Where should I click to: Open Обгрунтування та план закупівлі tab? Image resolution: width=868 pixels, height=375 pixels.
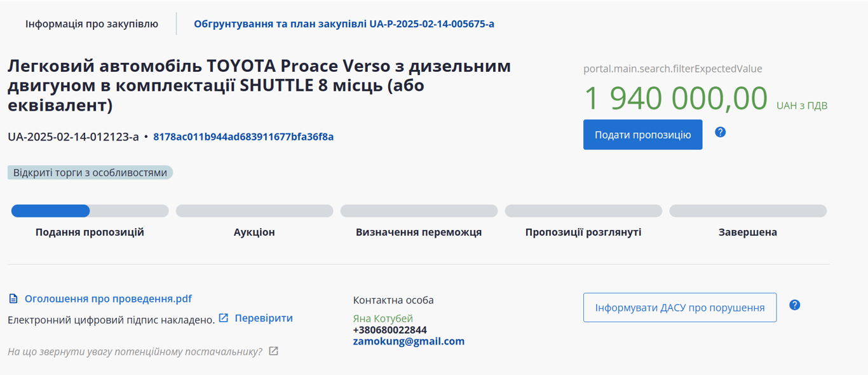click(x=344, y=24)
